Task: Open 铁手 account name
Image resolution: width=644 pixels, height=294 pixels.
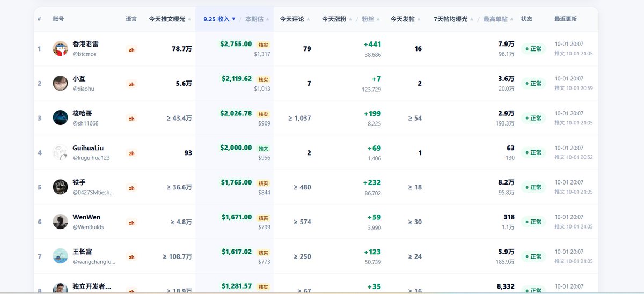Action: point(79,182)
